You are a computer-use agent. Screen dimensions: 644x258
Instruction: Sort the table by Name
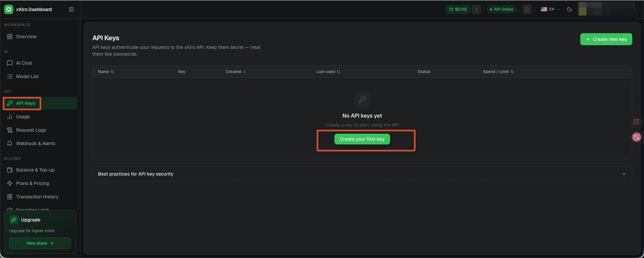pos(106,72)
